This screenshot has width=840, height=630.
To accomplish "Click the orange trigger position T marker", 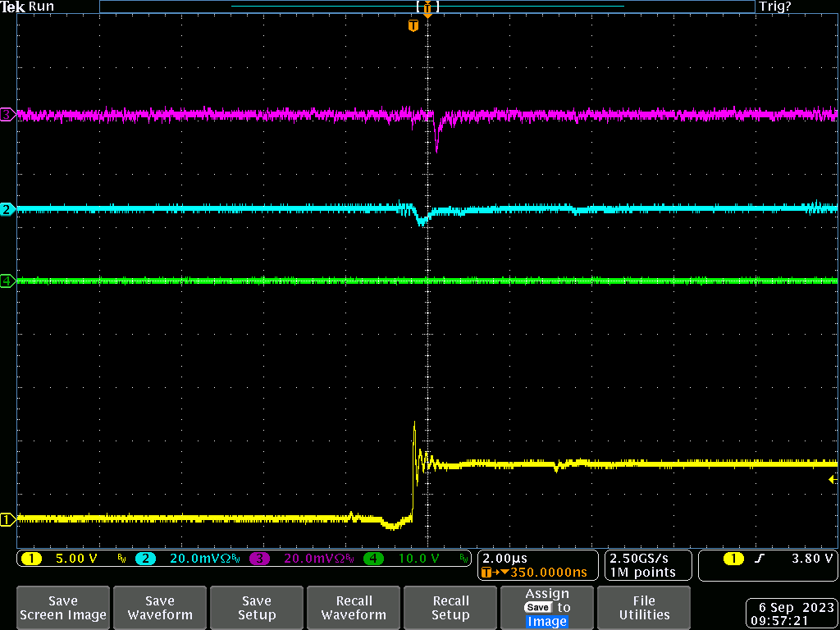I will (x=413, y=26).
